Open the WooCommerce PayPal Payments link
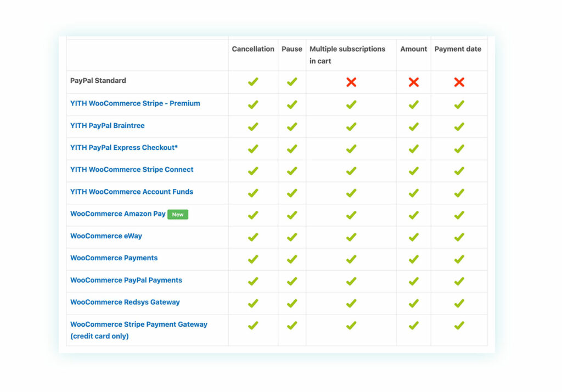 pyautogui.click(x=126, y=280)
